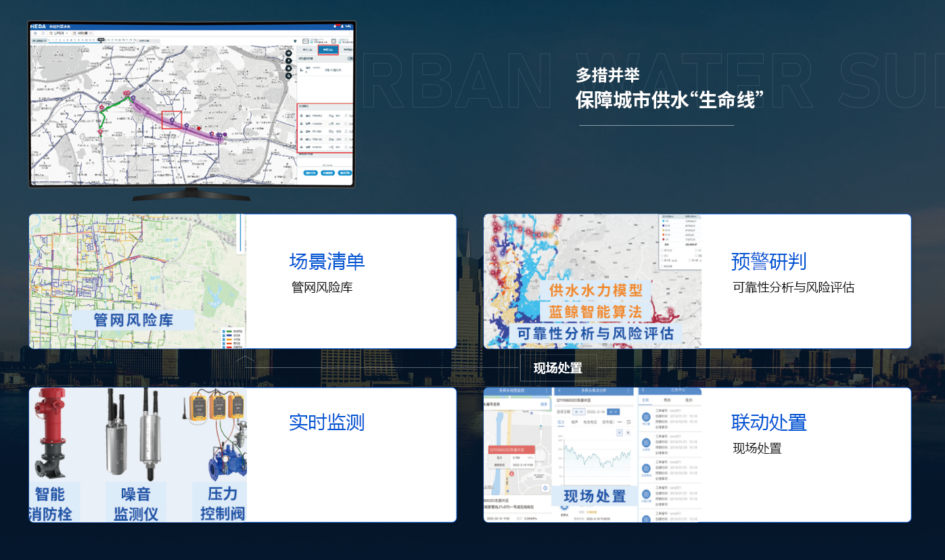Click the 可靠性分析与风险评估 subtitle under 预警研判
Viewport: 945px width, 560px height.
coord(793,287)
